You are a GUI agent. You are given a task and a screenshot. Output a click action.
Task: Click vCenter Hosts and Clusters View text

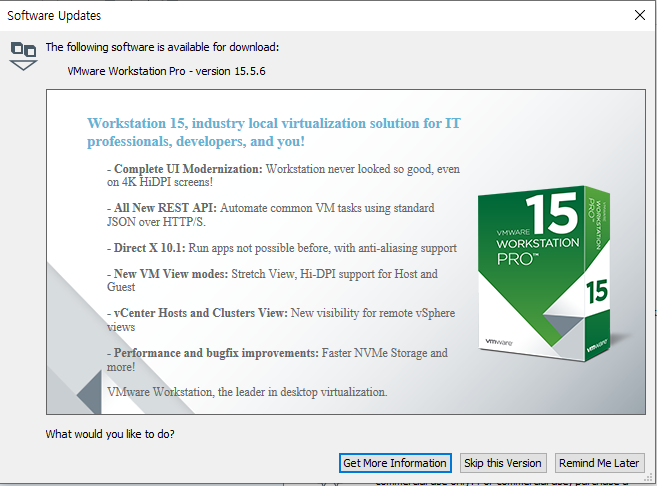pyautogui.click(x=279, y=320)
